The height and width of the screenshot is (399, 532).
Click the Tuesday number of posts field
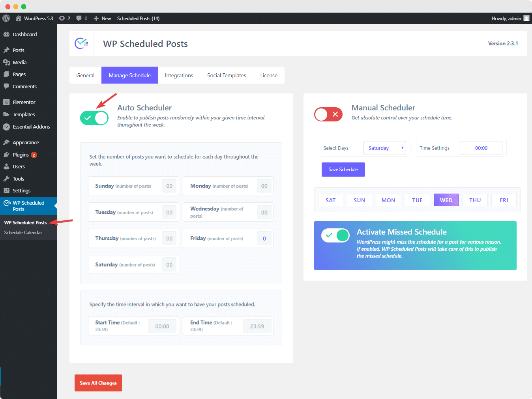coord(169,213)
